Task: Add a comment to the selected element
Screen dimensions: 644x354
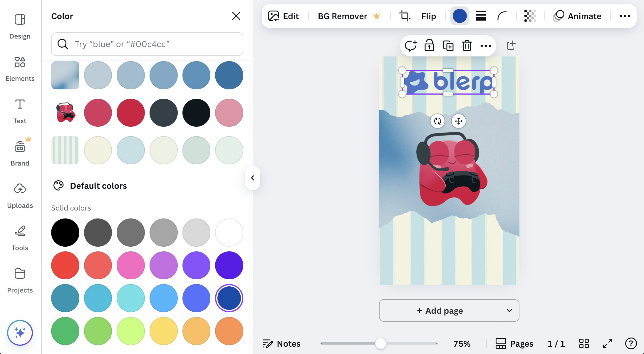Action: point(411,46)
